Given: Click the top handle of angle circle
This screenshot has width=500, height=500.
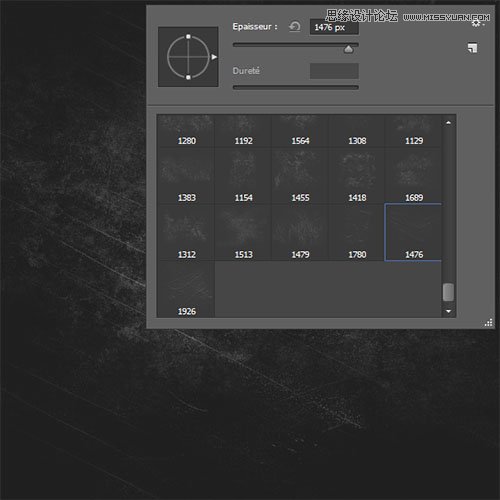Looking at the screenshot, I should [x=188, y=36].
